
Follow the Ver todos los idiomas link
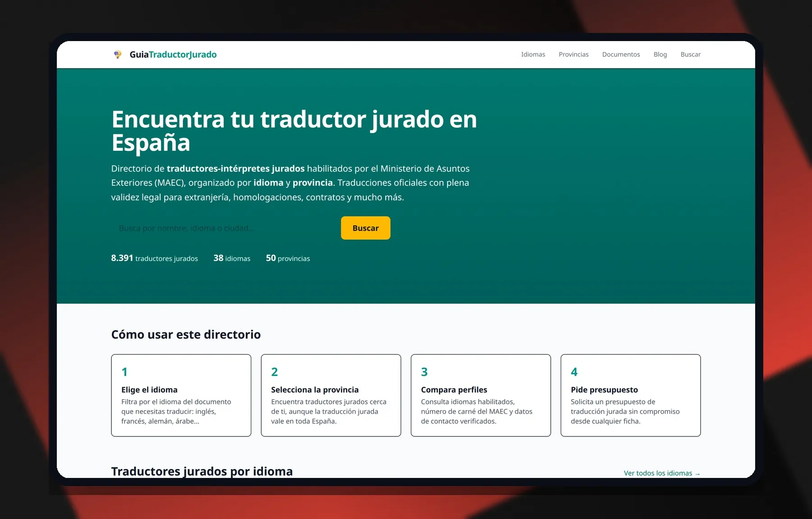662,473
